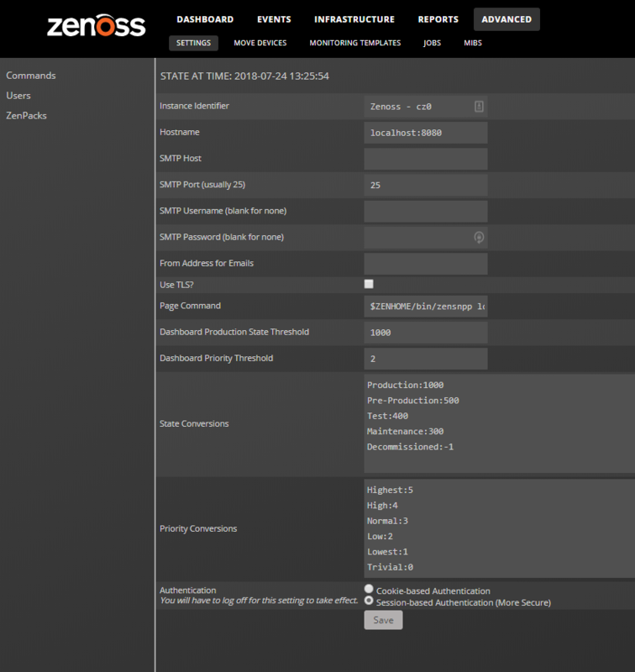
Task: Click the Dashboard Priority Threshold field
Action: pos(426,359)
